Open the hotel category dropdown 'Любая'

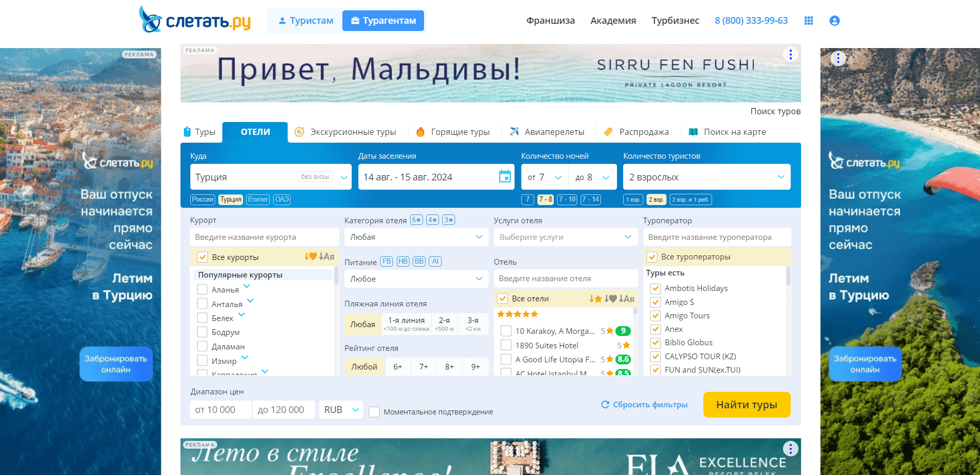(416, 237)
